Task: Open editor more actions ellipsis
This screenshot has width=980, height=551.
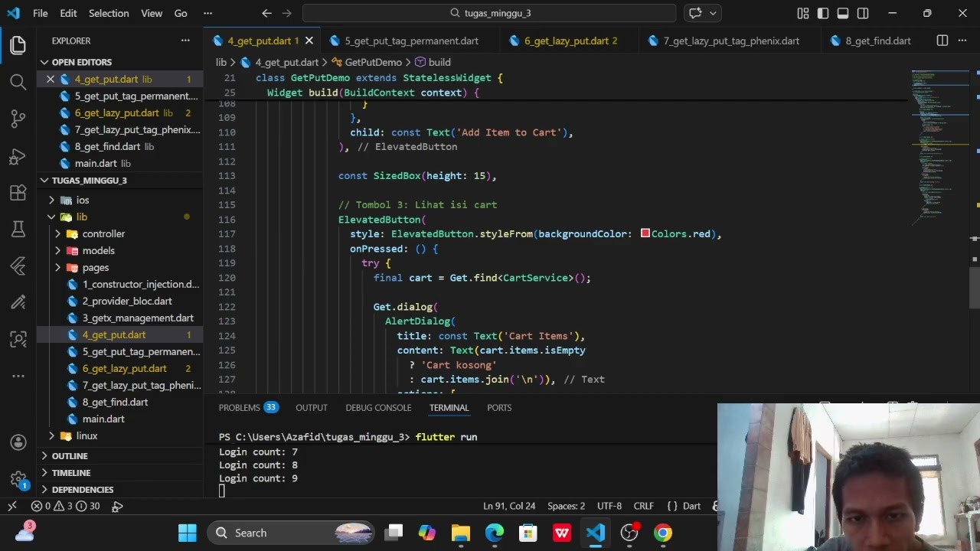Action: pos(963,41)
